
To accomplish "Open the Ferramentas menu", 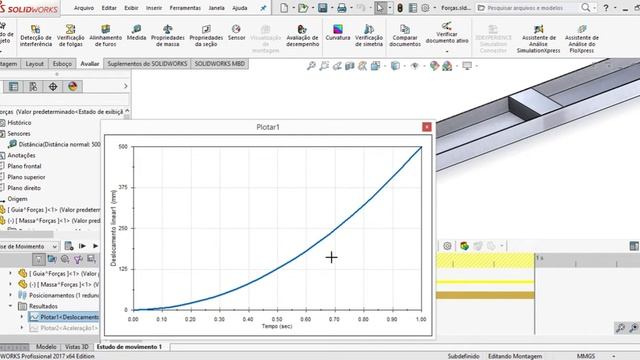I will (185, 8).
